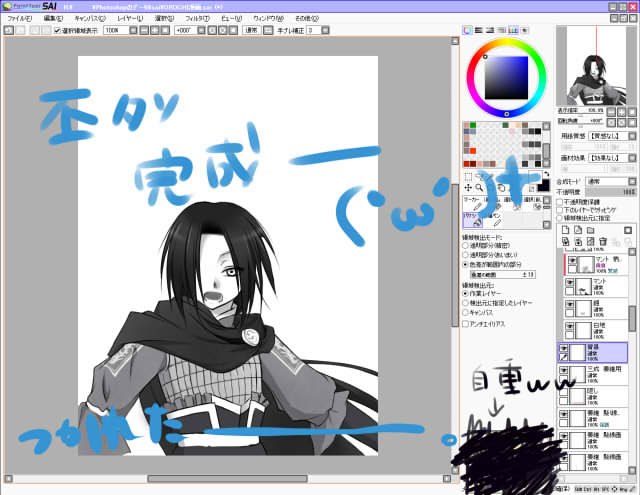
Task: Zoom out with the top toolbar minus icon
Action: pos(144,30)
